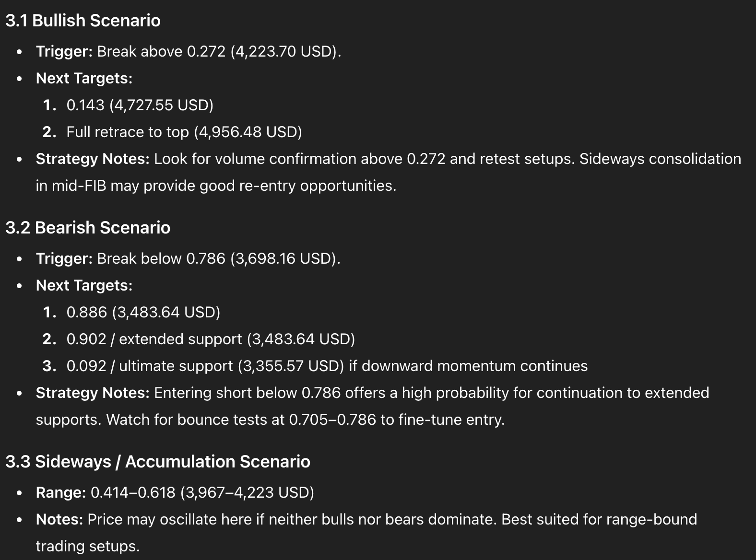Image resolution: width=756 pixels, height=560 pixels.
Task: Click the '3.3 Sideways / Accumulation Scenario' heading
Action: pos(157,462)
